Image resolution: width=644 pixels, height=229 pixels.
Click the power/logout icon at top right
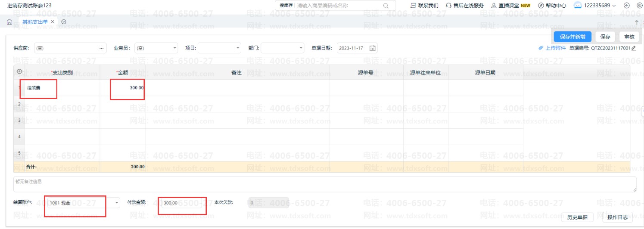[x=639, y=6]
